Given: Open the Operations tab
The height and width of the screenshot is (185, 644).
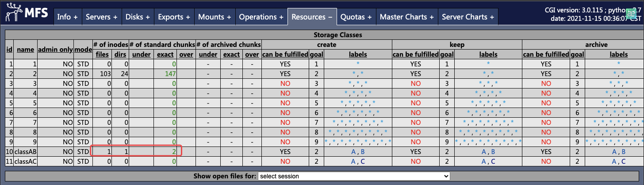Looking at the screenshot, I should pos(261,17).
